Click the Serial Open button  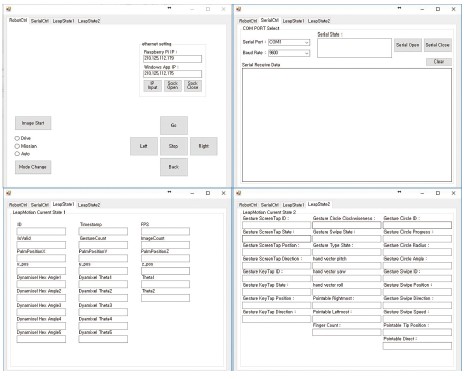[x=408, y=45]
